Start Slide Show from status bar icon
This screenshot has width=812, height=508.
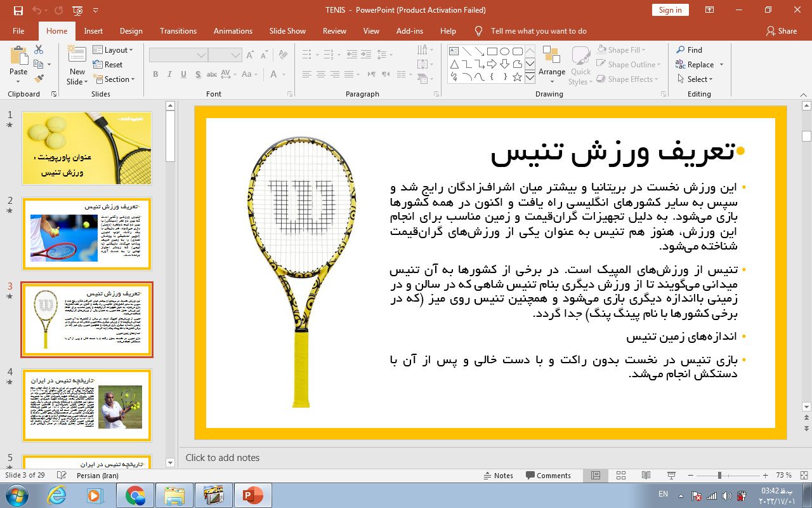click(671, 475)
